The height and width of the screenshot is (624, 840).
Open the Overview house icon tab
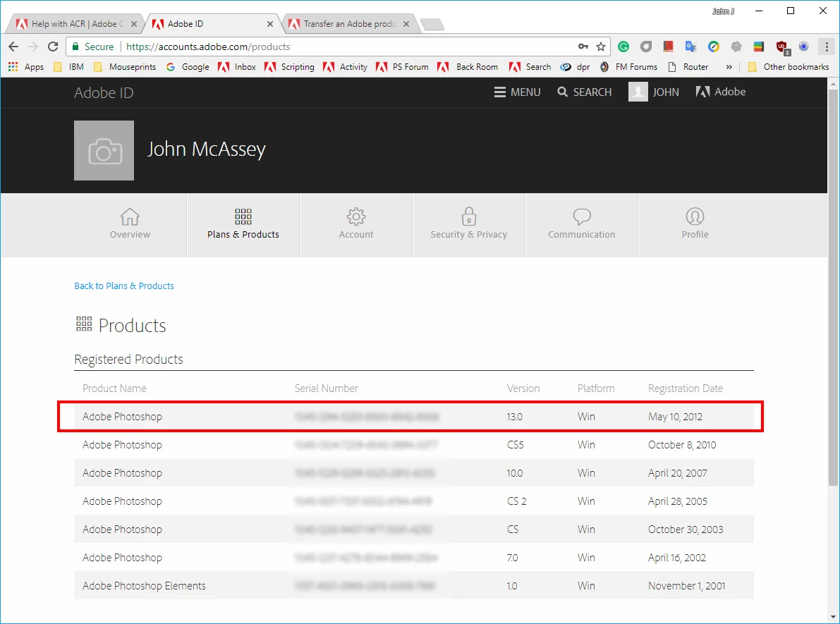[x=130, y=224]
